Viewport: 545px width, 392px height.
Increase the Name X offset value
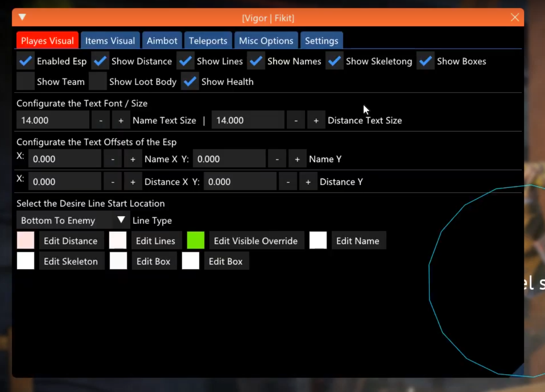coord(133,160)
